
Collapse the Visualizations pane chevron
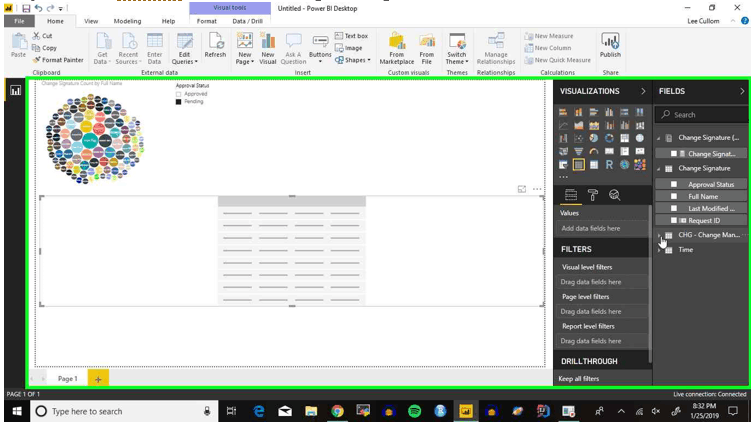643,91
